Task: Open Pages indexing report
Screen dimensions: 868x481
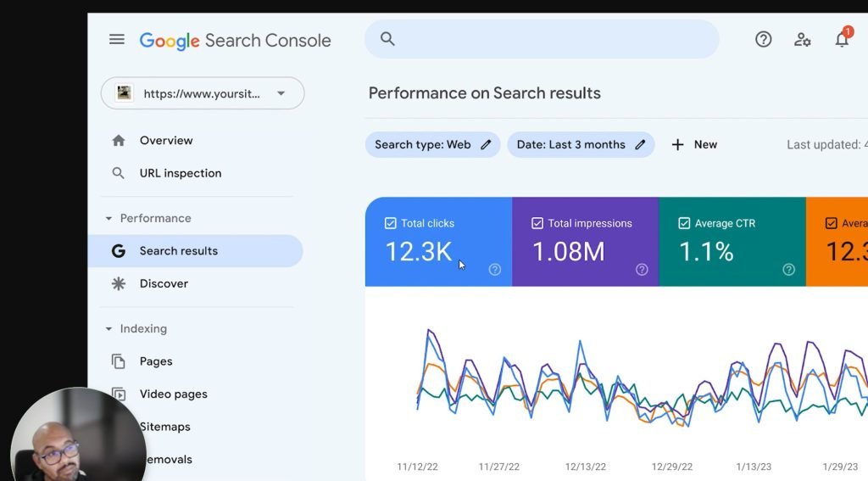Action: (156, 361)
